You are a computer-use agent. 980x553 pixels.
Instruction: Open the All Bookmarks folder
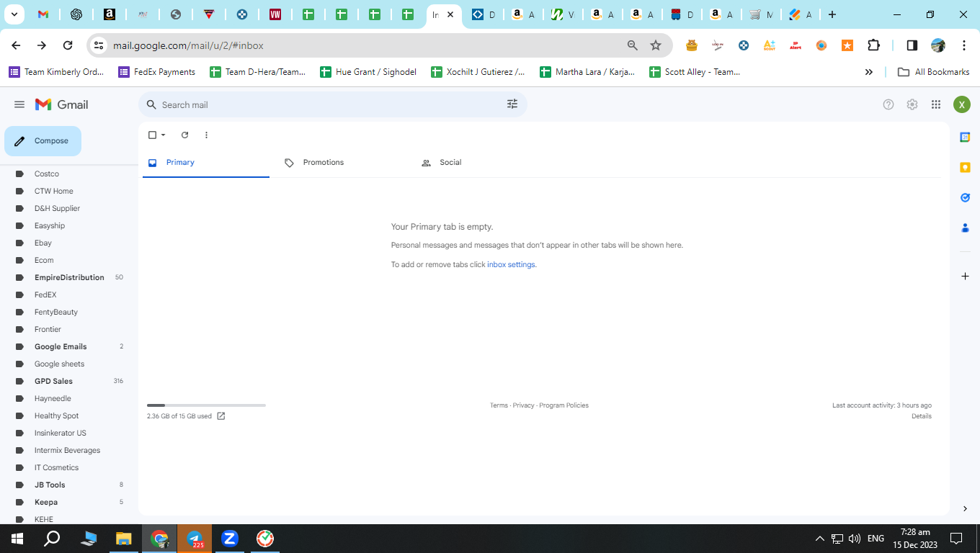(x=933, y=72)
